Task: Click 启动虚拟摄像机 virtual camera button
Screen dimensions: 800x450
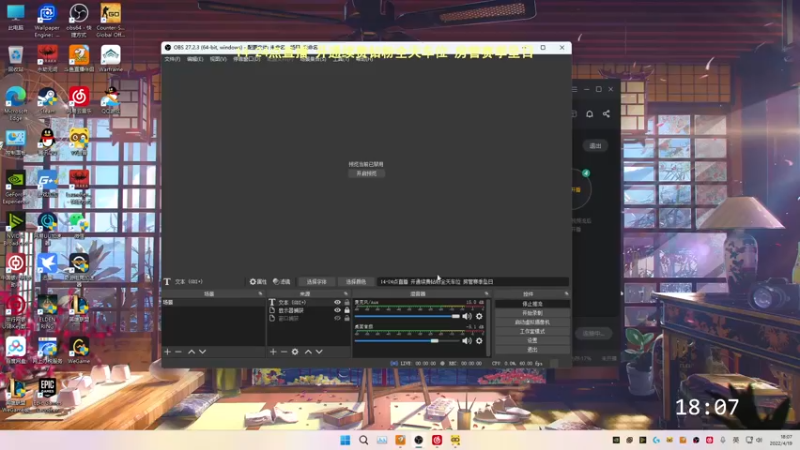Action: click(532, 322)
